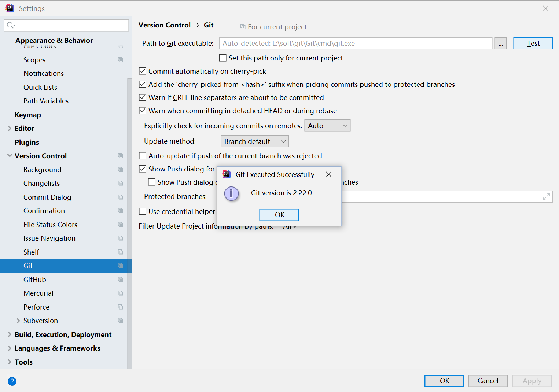Image resolution: width=559 pixels, height=392 pixels.
Task: Expand the Subversion node
Action: coord(18,321)
